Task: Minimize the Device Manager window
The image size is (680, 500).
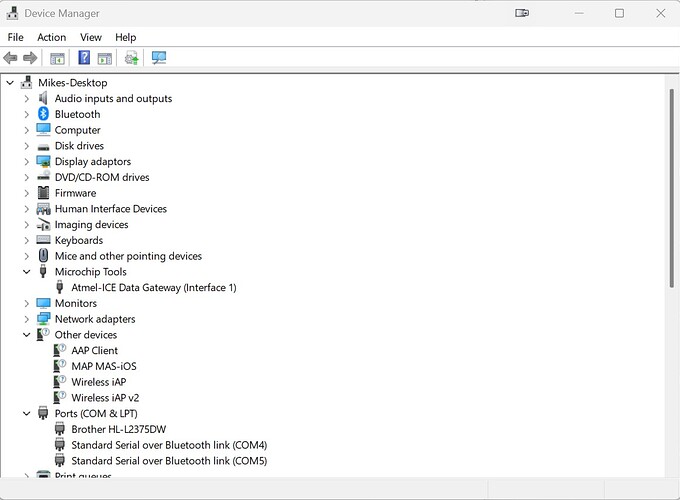Action: [579, 13]
